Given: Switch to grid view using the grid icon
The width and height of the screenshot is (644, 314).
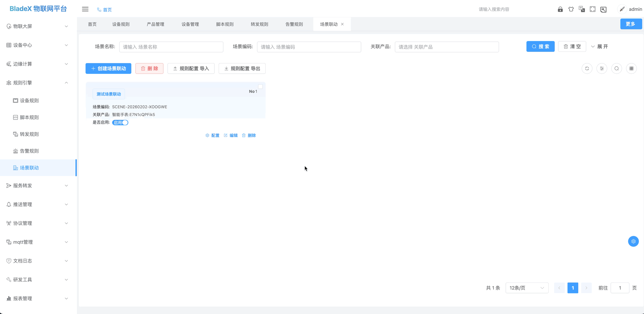Looking at the screenshot, I should click(631, 68).
